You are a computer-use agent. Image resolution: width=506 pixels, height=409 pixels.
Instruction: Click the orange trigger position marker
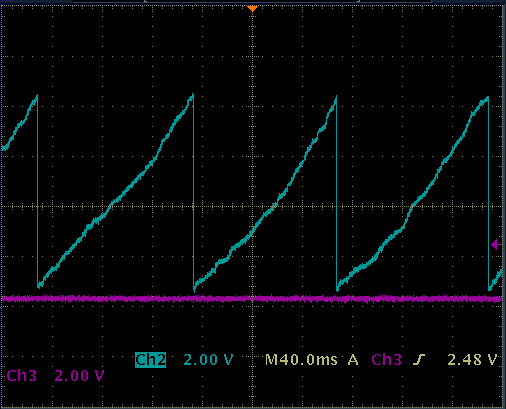(252, 9)
